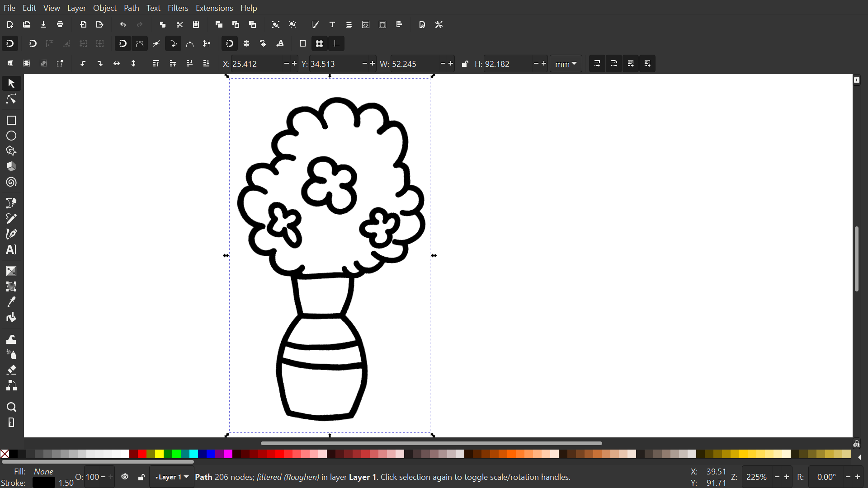Viewport: 868px width, 488px height.
Task: Click the stroke color indicator box
Action: pyautogui.click(x=44, y=483)
